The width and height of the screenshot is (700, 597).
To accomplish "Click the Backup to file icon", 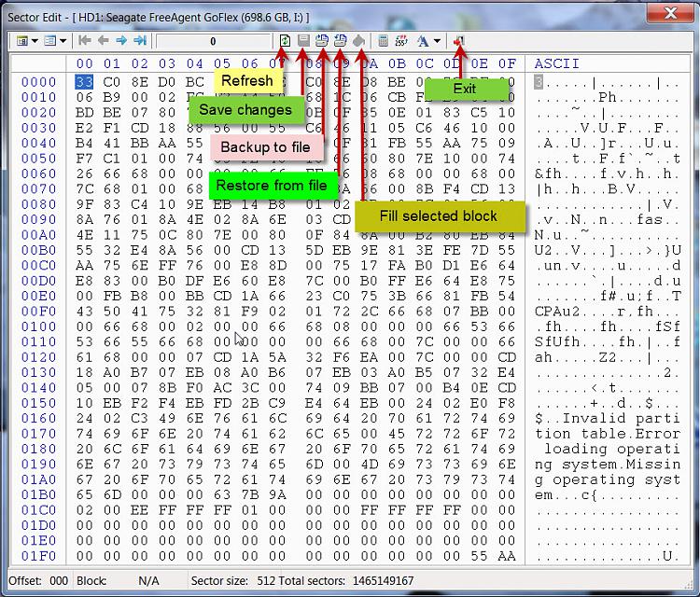I will point(322,41).
